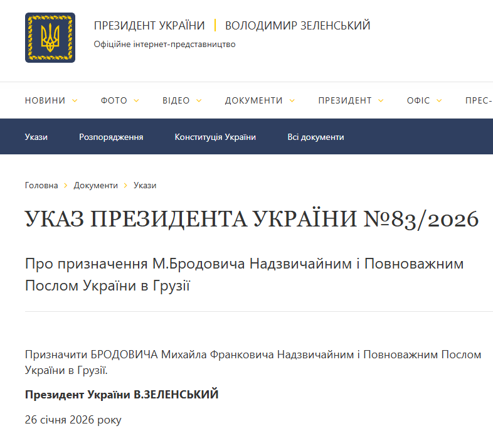Select the Розпорядження tab
Image resolution: width=493 pixels, height=448 pixels.
pos(111,137)
